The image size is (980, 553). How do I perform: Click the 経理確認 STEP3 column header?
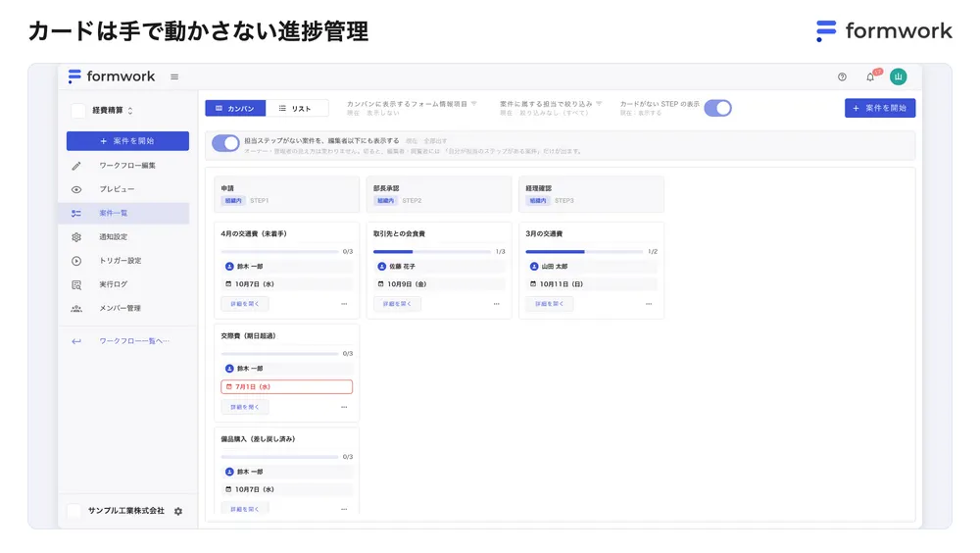click(x=592, y=194)
